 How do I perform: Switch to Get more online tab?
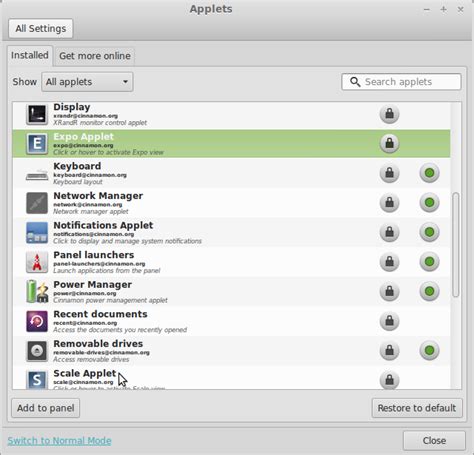pos(95,56)
